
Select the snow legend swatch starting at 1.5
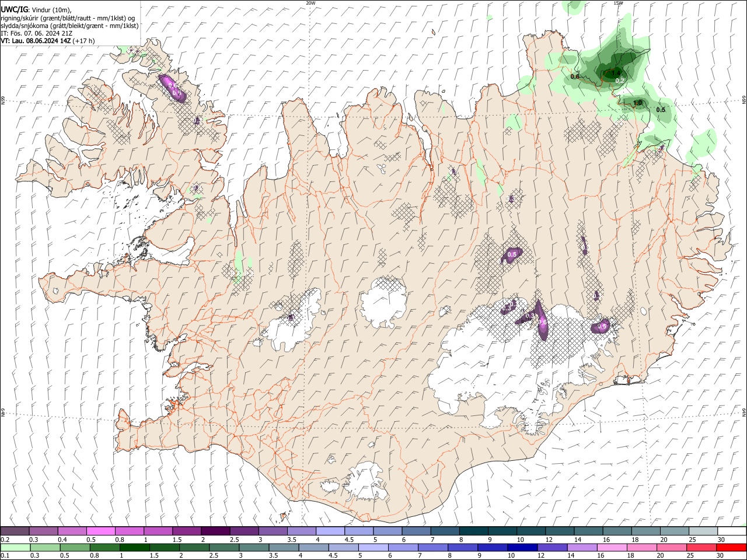(x=186, y=531)
